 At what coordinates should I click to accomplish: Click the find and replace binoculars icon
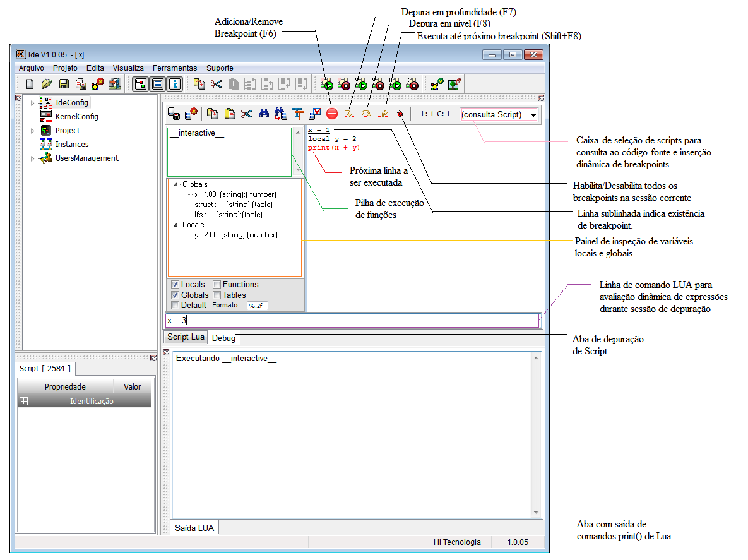[281, 114]
